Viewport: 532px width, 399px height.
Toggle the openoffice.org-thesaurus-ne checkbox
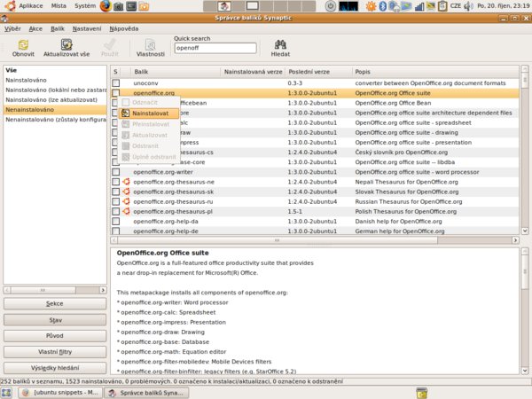pos(116,182)
